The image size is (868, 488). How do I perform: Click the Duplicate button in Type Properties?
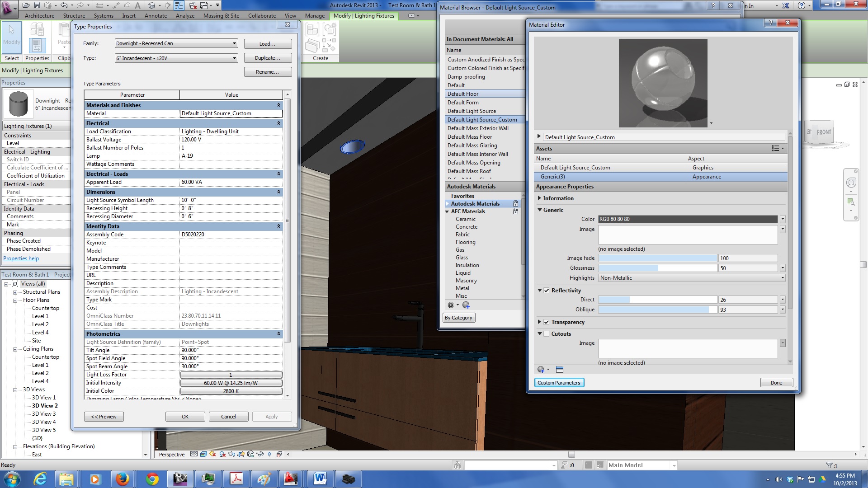coord(268,58)
